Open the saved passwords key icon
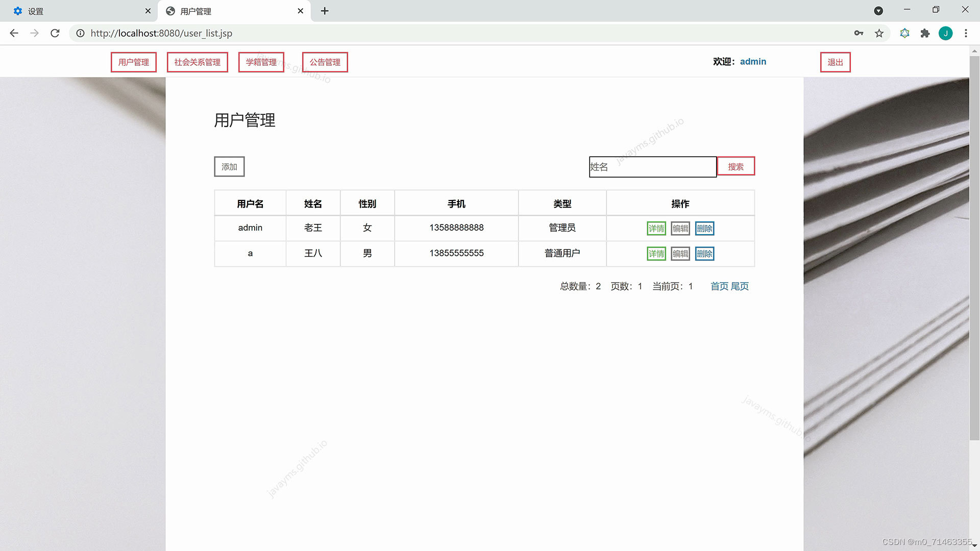 coord(859,33)
